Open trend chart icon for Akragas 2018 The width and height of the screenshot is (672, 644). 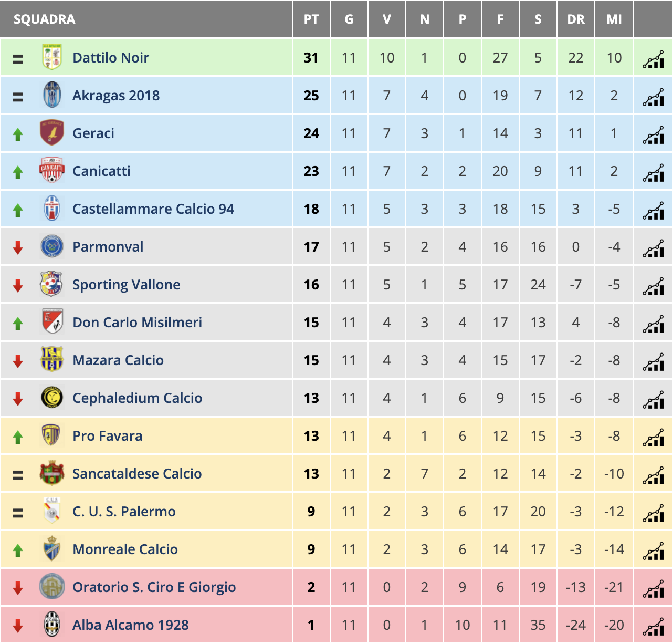coord(653,97)
